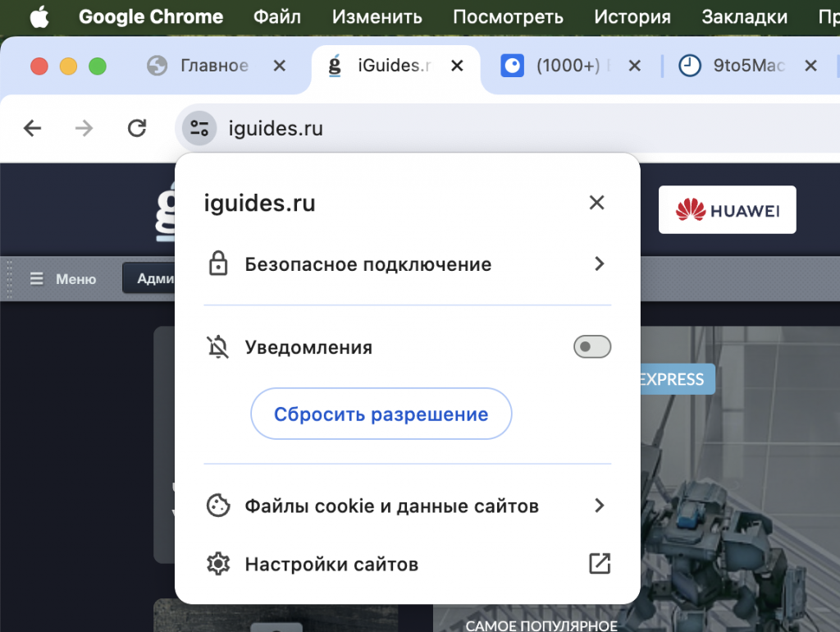The image size is (840, 632).
Task: Open the Файл menu
Action: pyautogui.click(x=277, y=16)
